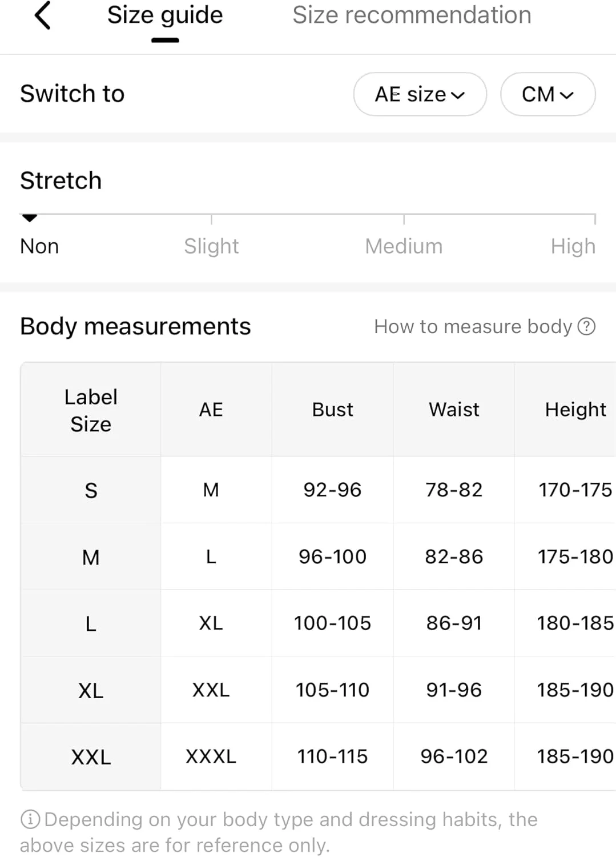
Task: Click the 96-100 bust cell
Action: tap(332, 556)
